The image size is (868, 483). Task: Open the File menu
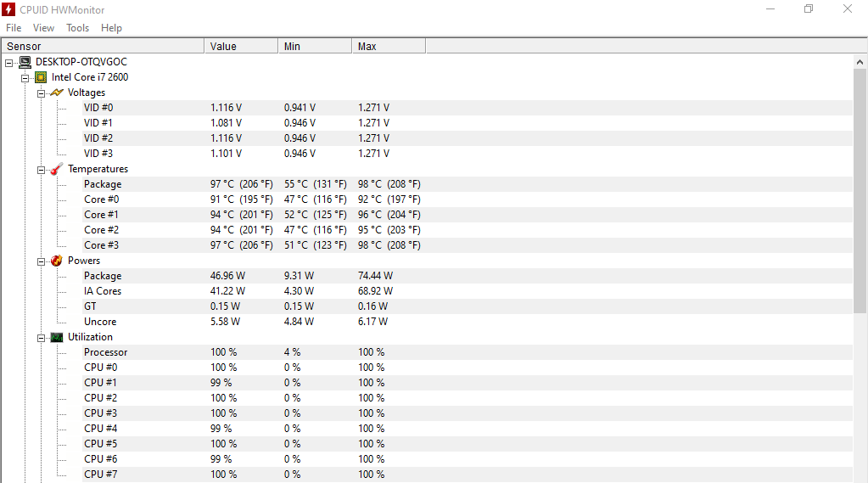[x=14, y=28]
